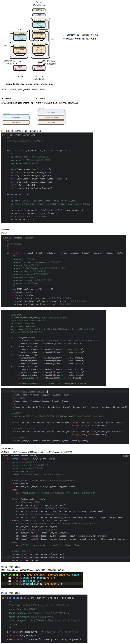Image resolution: width=130 pixels, height=644 pixels.
Task: Click the Self-Attention box under ENCODER
Action: 16,123
